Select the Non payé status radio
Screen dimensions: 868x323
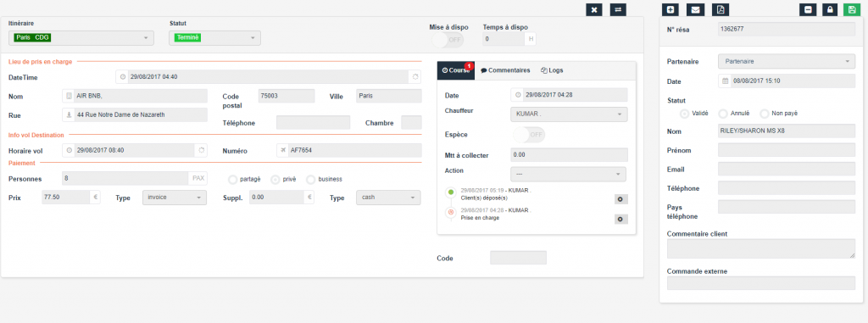765,114
